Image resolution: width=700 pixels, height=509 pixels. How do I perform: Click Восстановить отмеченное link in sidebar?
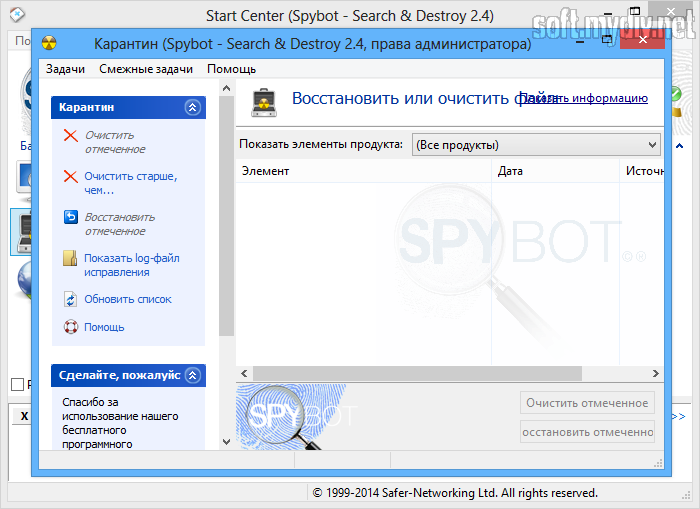click(x=120, y=224)
